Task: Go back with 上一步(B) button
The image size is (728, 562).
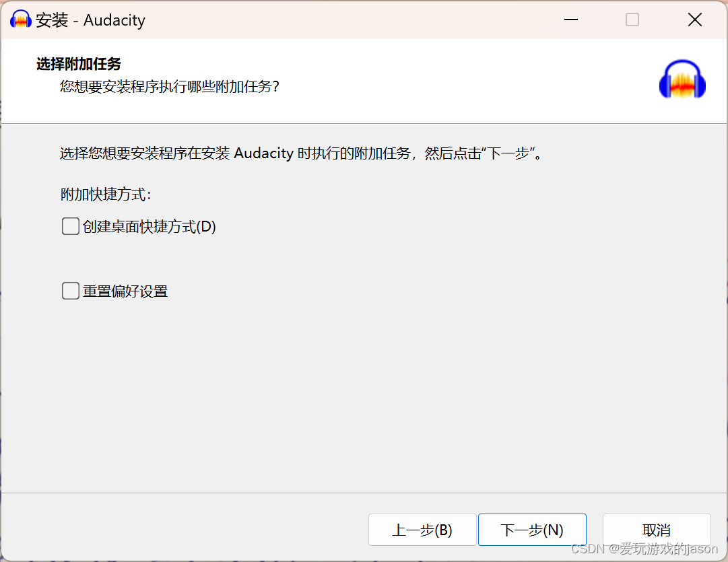Action: coord(422,530)
